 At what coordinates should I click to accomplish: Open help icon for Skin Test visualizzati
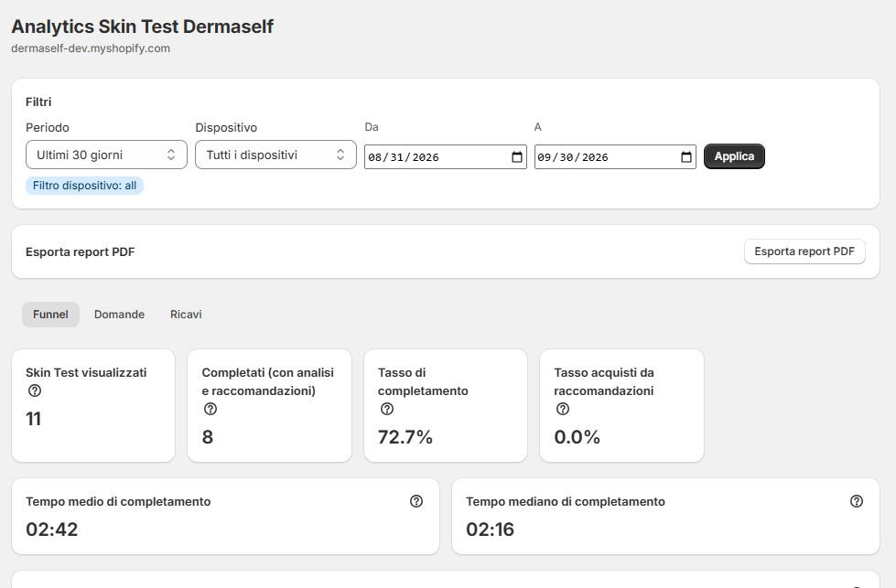(34, 390)
